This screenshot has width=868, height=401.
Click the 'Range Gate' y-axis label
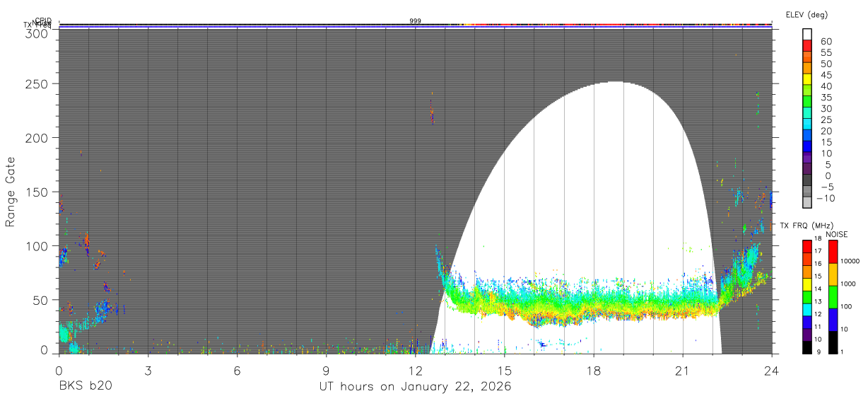coord(11,192)
